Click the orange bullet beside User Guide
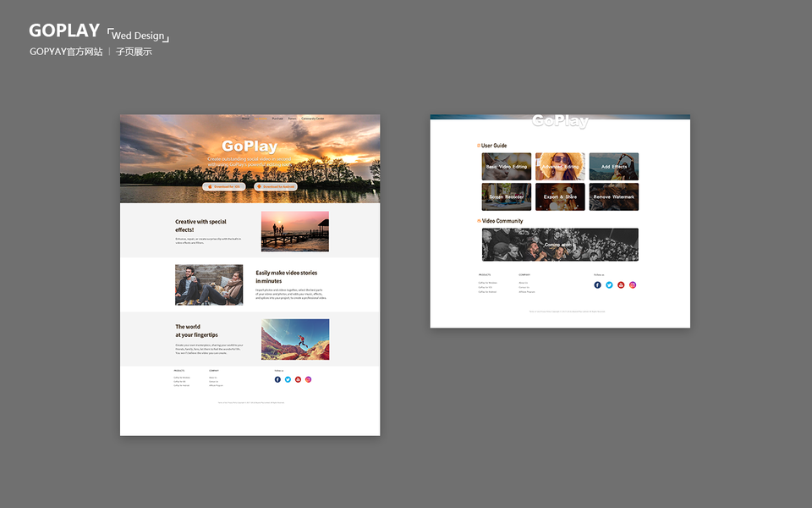This screenshot has height=508, width=812. click(x=479, y=146)
